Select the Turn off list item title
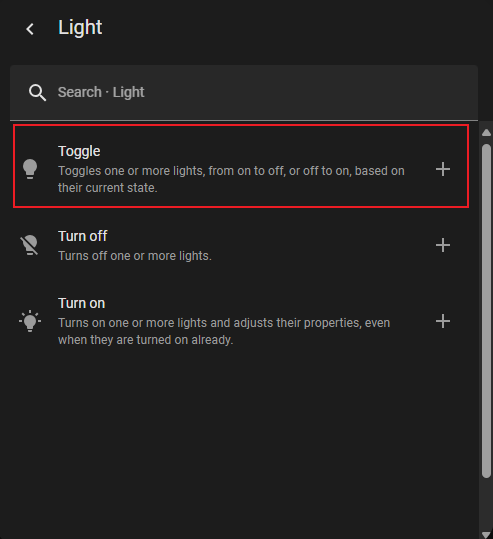 point(83,236)
